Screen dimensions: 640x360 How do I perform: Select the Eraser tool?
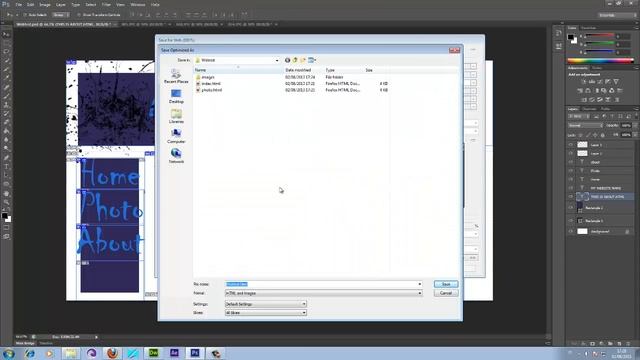[6, 122]
